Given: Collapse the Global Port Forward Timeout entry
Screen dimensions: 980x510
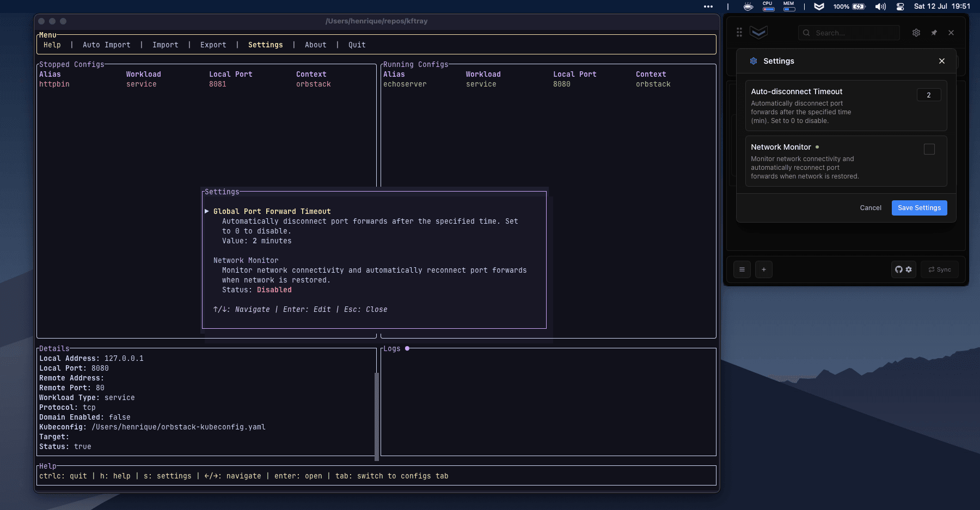Looking at the screenshot, I should click(207, 211).
